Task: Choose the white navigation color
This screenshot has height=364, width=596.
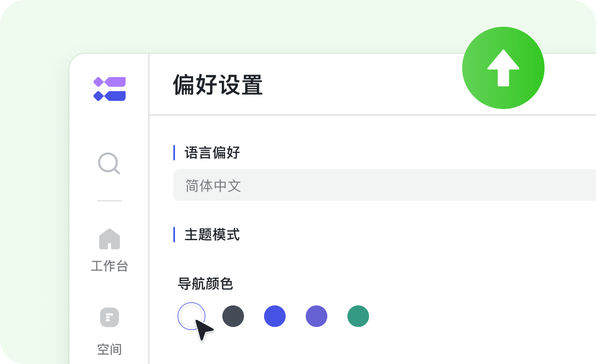Action: coord(191,316)
